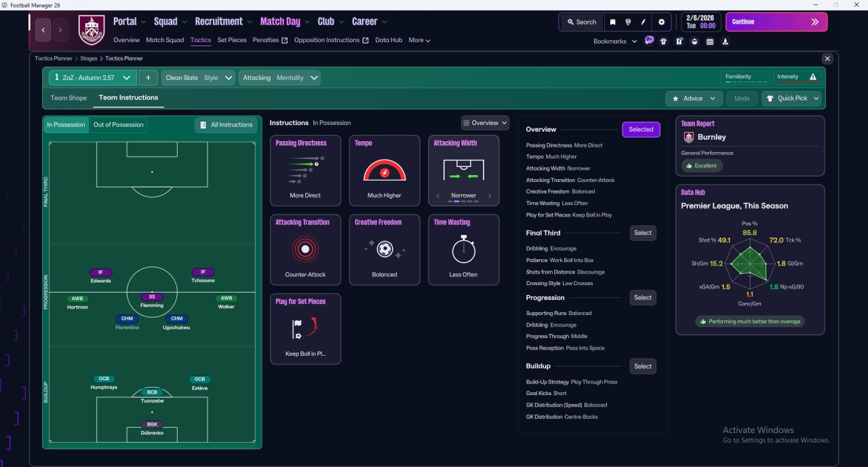868x467 pixels.
Task: Click right arrow on Attacking Width slider
Action: 490,195
